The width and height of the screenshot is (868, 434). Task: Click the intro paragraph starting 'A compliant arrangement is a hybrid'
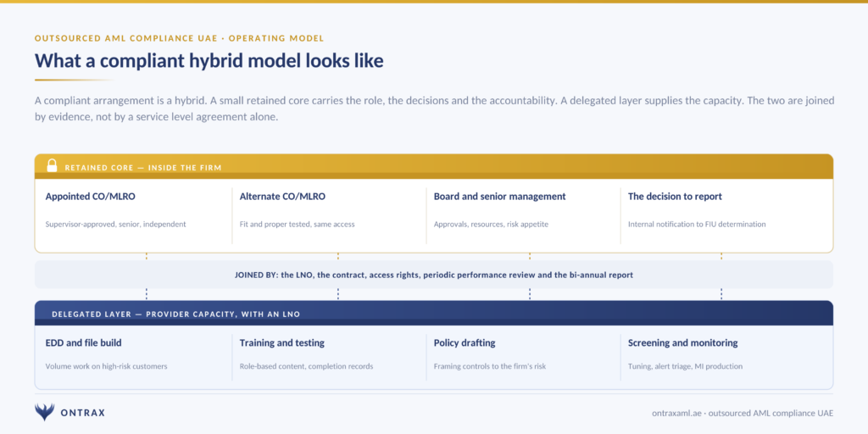435,109
